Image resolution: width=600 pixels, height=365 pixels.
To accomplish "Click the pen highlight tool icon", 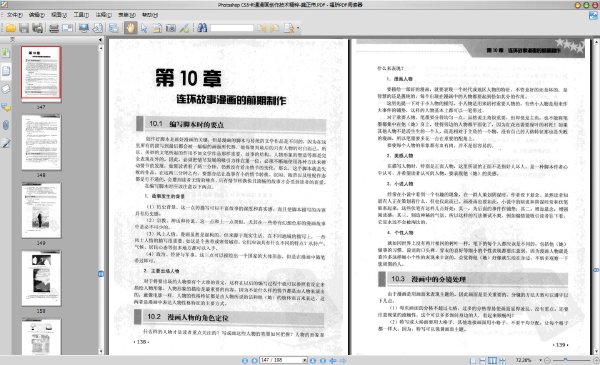I will click(184, 28).
